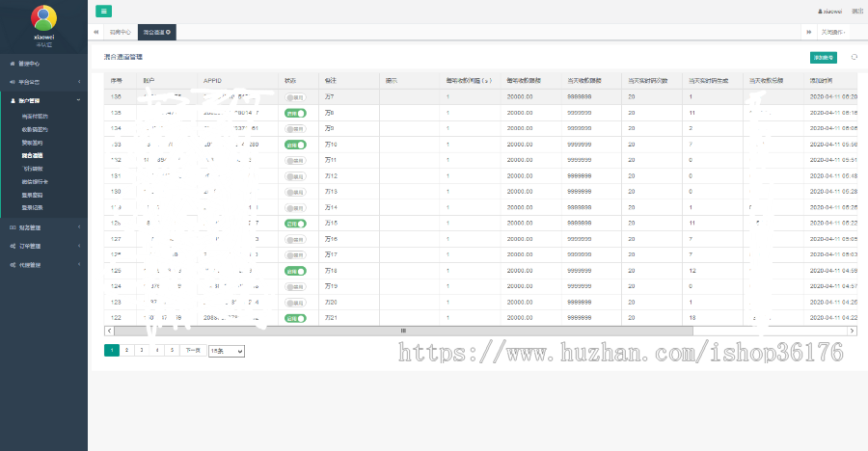
Task: Enable the status switch for row 万7
Action: pyautogui.click(x=295, y=97)
